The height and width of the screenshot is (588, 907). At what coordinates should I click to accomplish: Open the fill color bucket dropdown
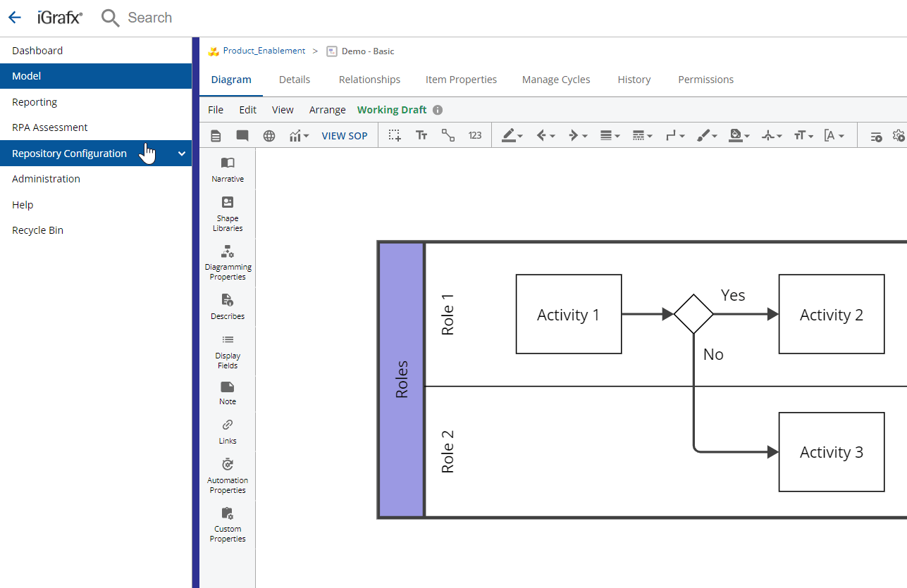pos(739,135)
